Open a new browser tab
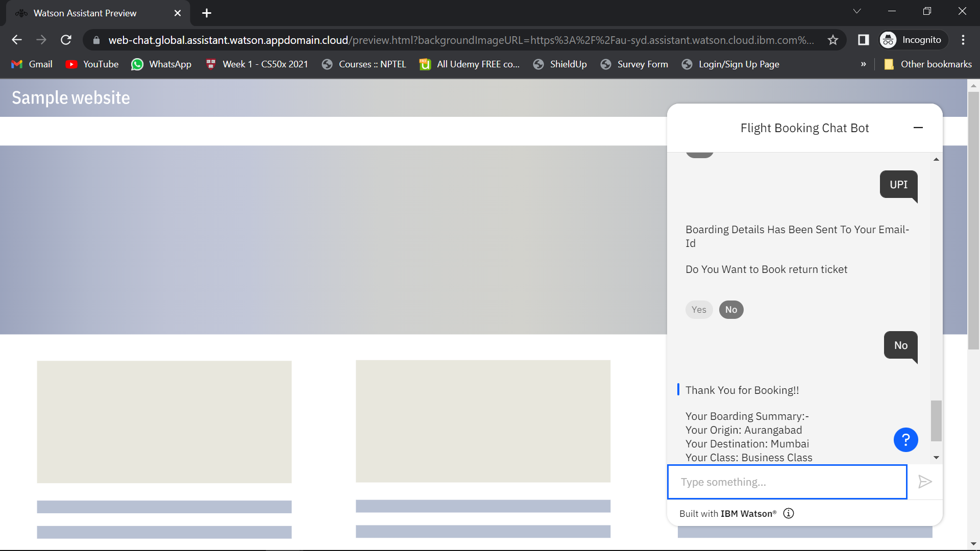980x551 pixels. (x=206, y=13)
